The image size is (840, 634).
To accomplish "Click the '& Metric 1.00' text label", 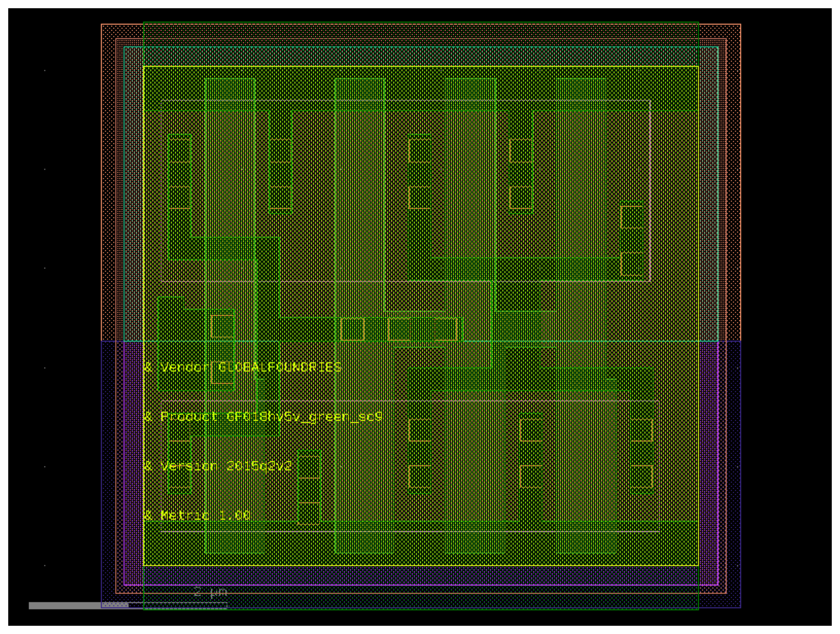I will (x=197, y=515).
